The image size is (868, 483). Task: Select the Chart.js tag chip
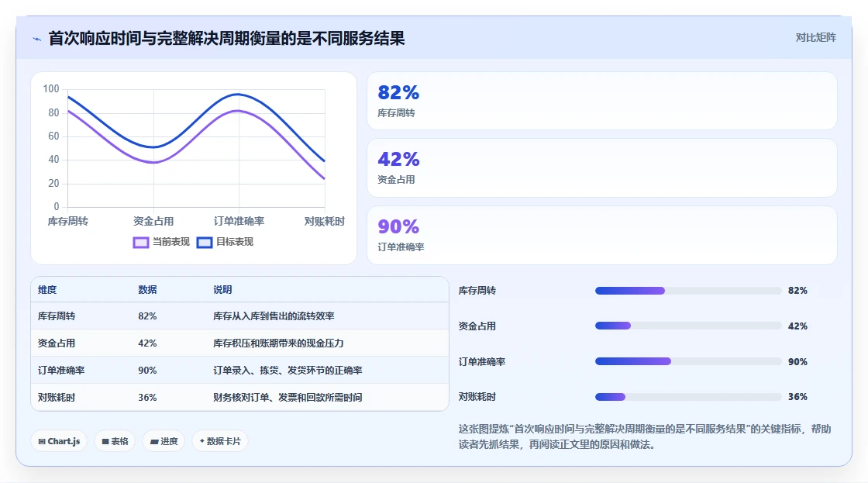tap(59, 441)
